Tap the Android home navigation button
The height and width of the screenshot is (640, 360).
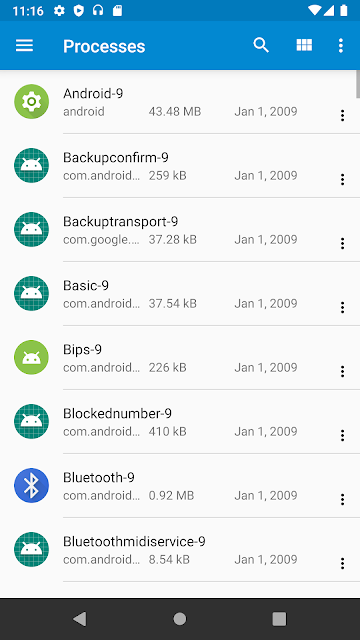click(x=180, y=619)
